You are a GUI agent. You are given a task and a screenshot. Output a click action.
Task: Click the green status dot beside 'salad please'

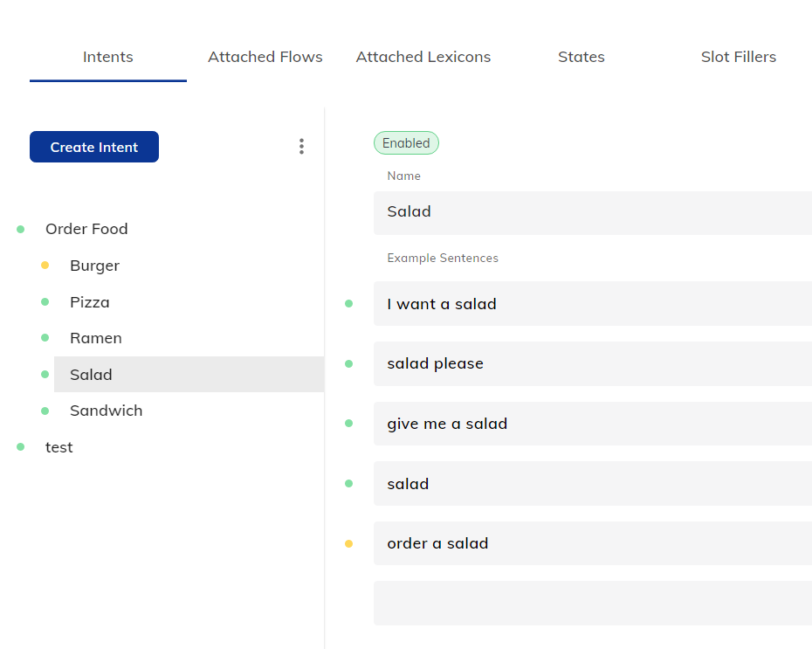coord(349,363)
